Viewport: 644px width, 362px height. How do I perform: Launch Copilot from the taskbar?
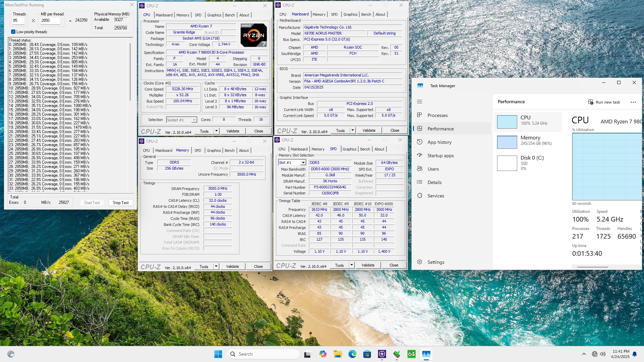point(323,354)
